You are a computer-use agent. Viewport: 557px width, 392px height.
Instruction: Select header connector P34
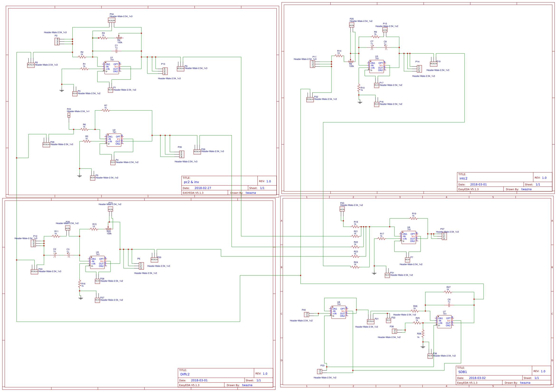pyautogui.click(x=112, y=20)
